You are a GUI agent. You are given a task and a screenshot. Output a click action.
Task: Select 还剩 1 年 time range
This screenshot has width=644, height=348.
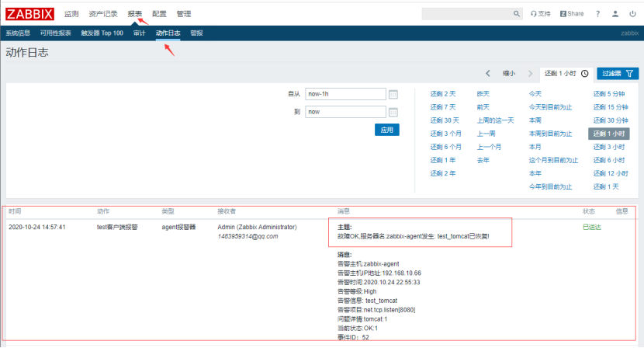[x=443, y=160]
